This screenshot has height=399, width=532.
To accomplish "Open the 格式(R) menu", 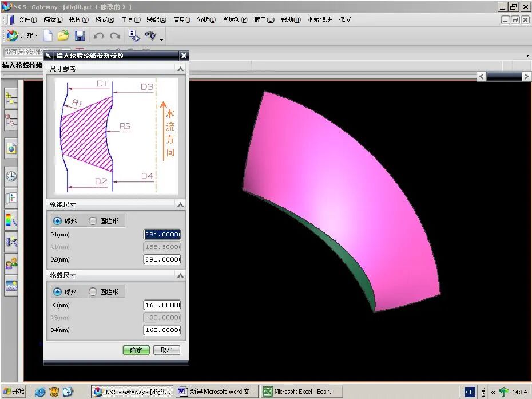I will point(105,19).
